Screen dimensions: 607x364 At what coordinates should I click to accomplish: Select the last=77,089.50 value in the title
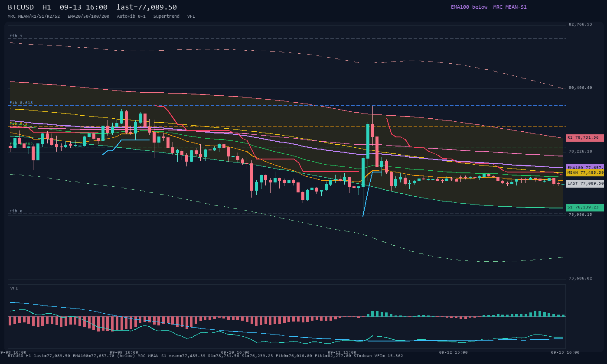147,7
